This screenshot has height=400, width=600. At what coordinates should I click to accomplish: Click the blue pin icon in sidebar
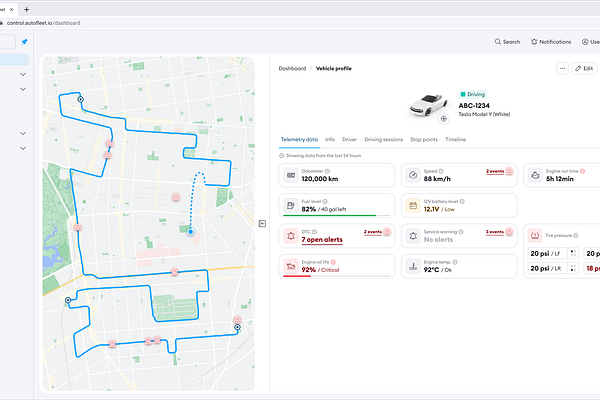tap(24, 42)
